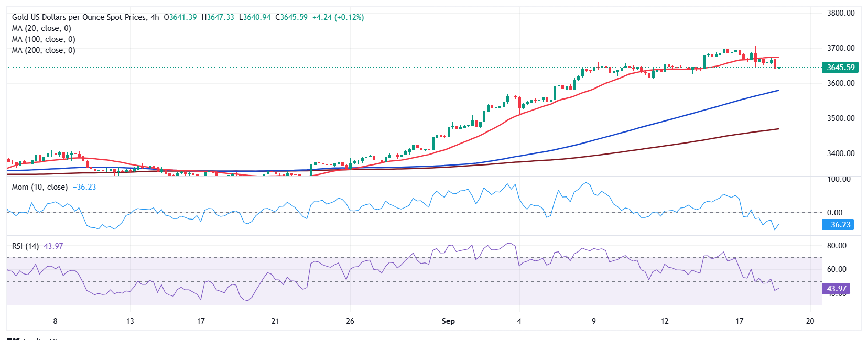Click the 3500.00 price axis label
Screen dimensions: 868x340
841,118
